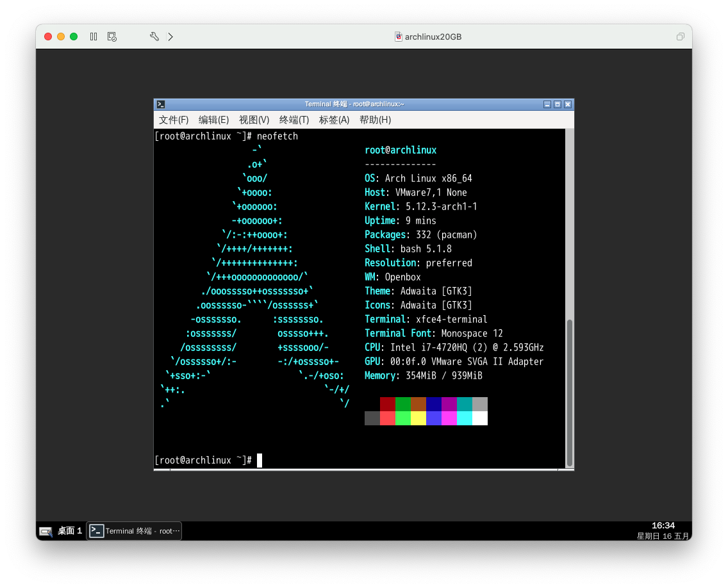Screen dimensions: 728x588
Task: Close the macOS VM window with red button
Action: coord(48,37)
